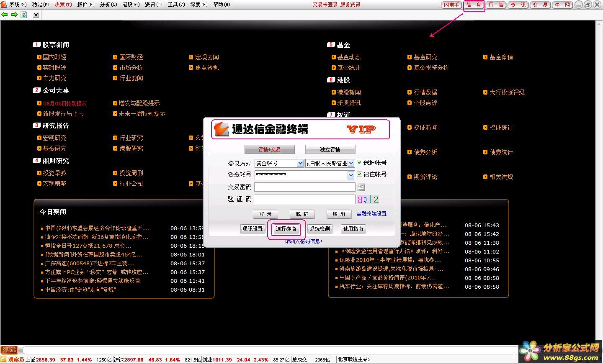
Task: Click inside the 交易密码 password field
Action: pyautogui.click(x=304, y=187)
